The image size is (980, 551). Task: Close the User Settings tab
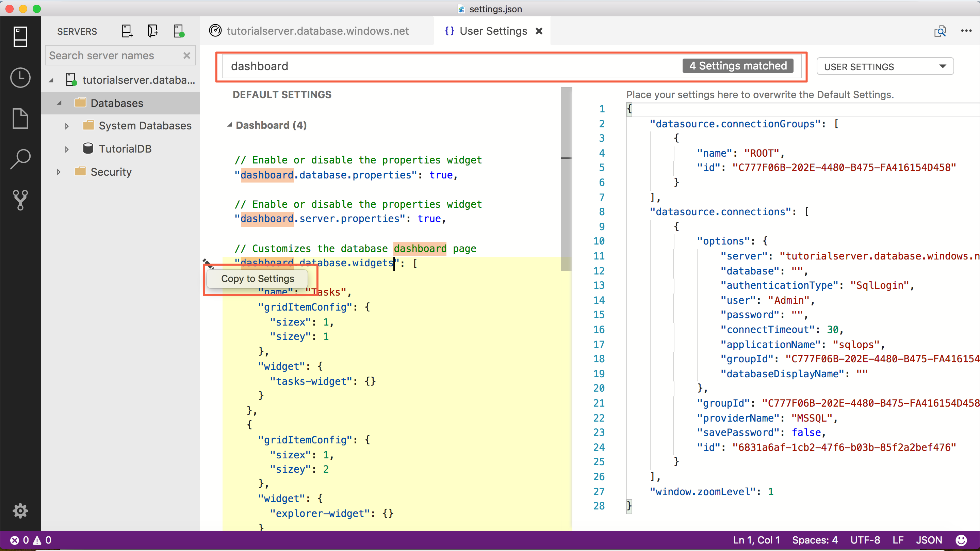pyautogui.click(x=539, y=31)
